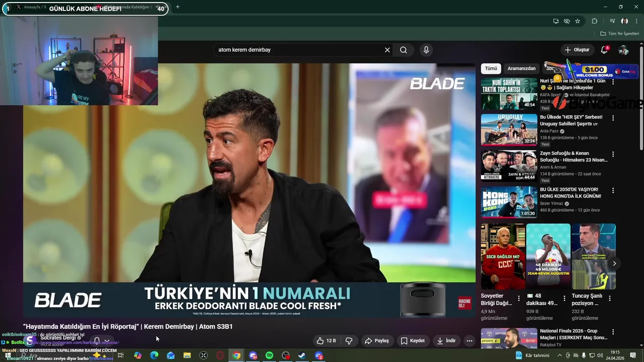Click the crossed-eye icon in address bar
Screen dimensions: 644x362
coord(567,21)
